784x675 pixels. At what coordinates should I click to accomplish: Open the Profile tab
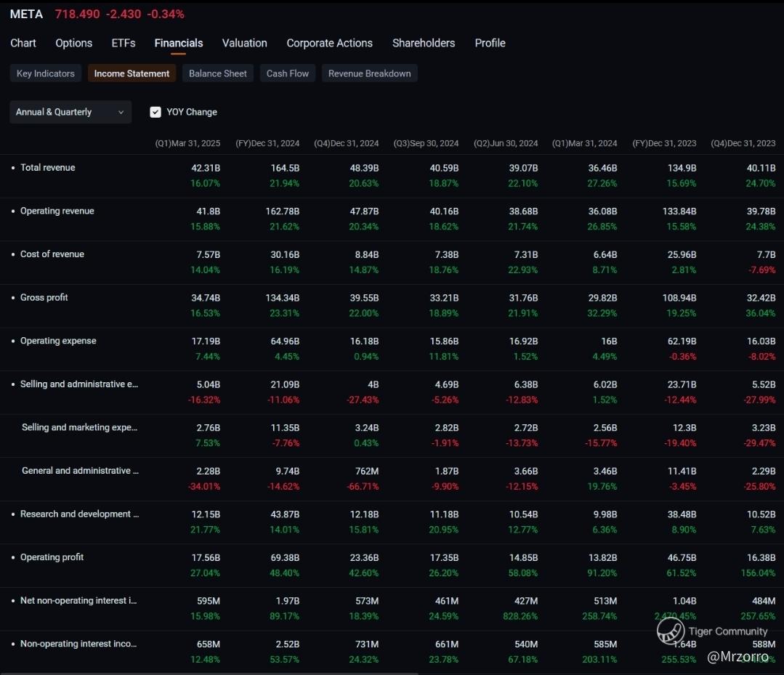click(x=490, y=43)
